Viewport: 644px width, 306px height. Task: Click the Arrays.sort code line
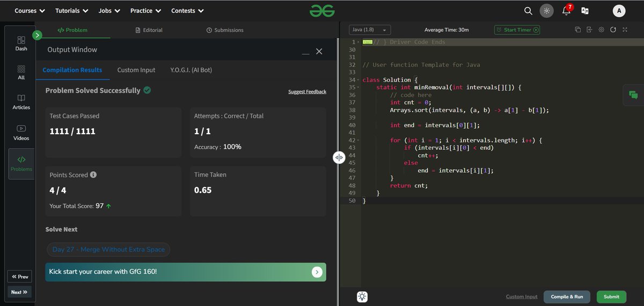point(470,110)
